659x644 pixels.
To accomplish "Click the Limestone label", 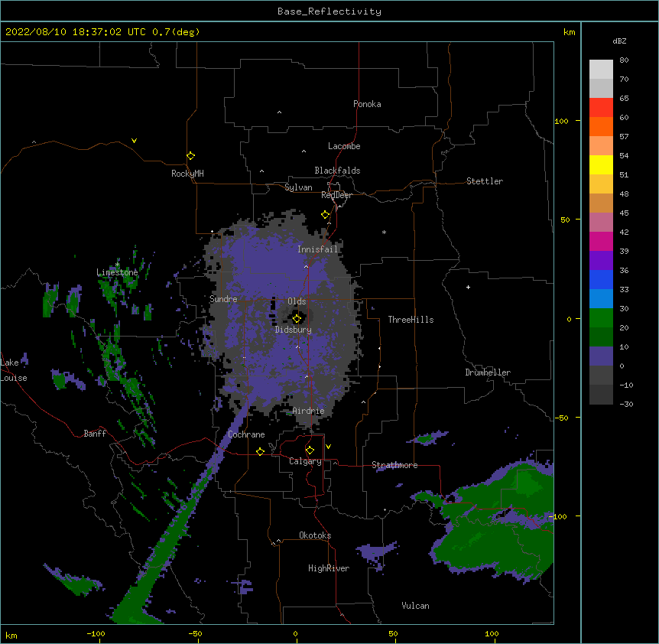I will pyautogui.click(x=117, y=272).
